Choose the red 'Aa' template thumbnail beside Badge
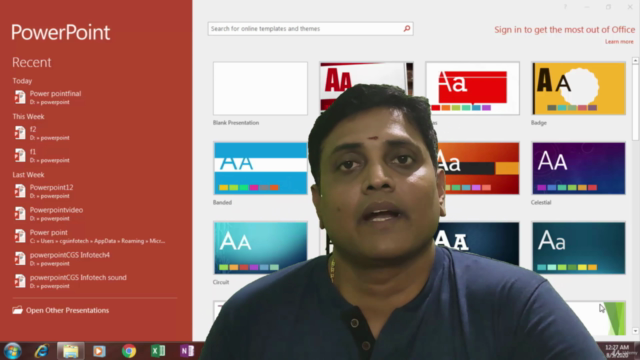The image size is (640, 360). [472, 89]
